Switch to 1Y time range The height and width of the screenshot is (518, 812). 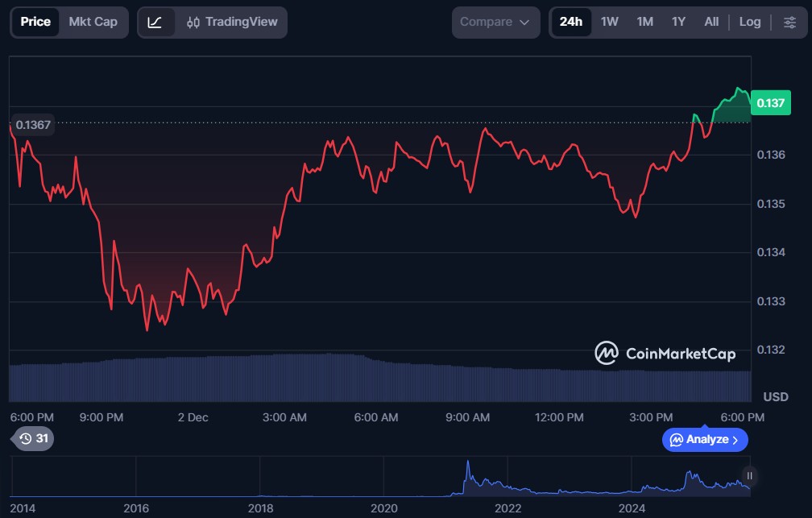coord(678,22)
